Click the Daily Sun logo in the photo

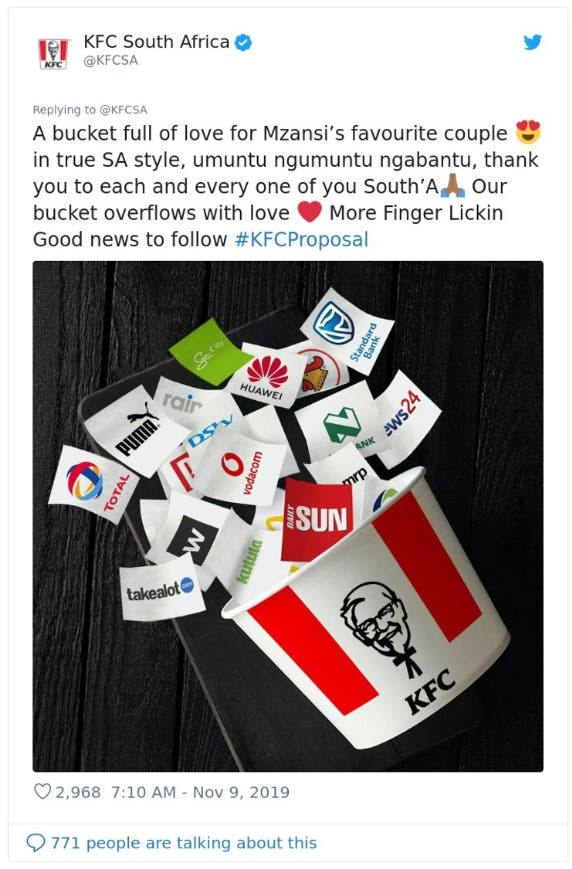(x=316, y=519)
